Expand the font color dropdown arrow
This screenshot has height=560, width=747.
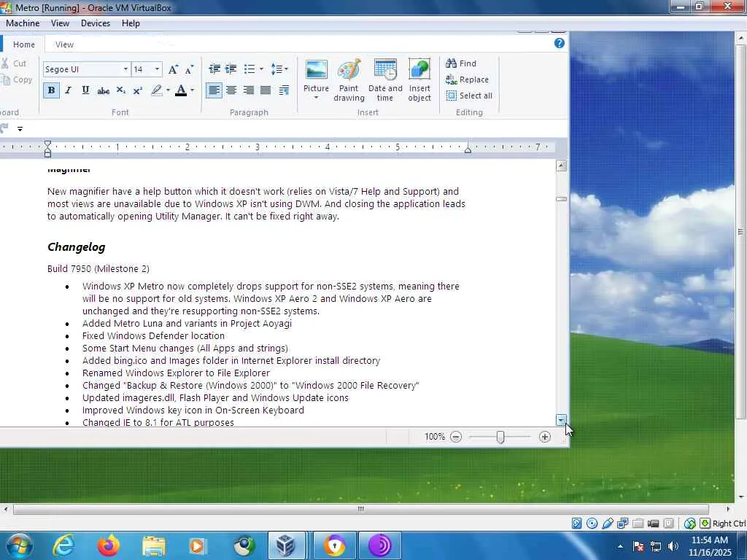tap(192, 90)
